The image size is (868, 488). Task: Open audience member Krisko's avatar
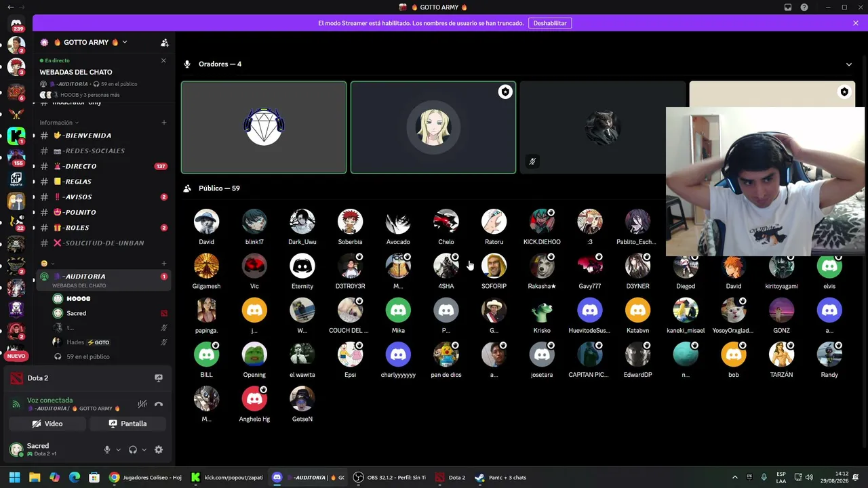[x=542, y=310]
